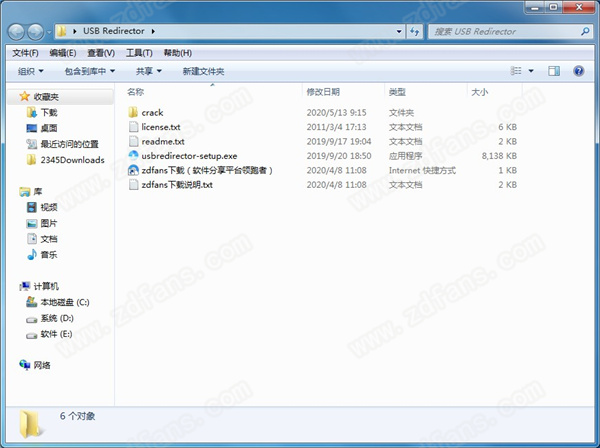
Task: Click the 视频 library icon
Action: click(31, 207)
